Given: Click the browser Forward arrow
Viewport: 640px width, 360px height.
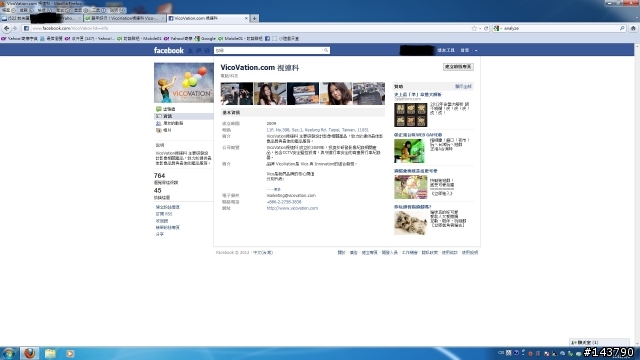Looking at the screenshot, I should click(15, 28).
